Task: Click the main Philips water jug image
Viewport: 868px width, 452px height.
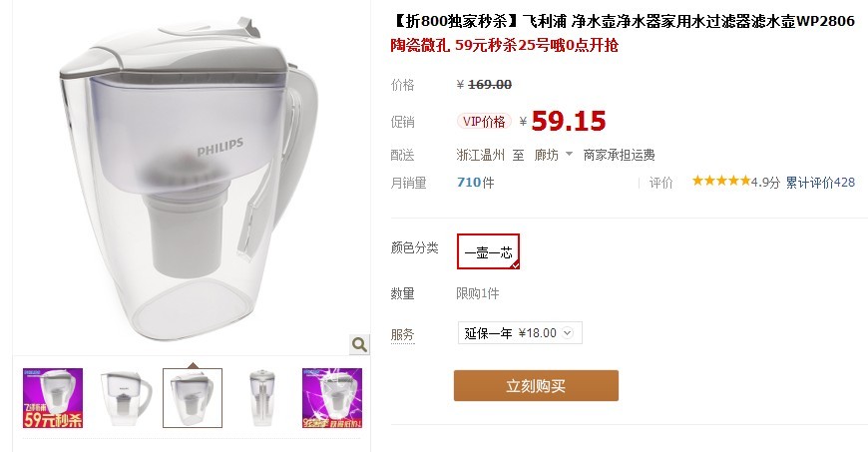Action: (x=190, y=178)
